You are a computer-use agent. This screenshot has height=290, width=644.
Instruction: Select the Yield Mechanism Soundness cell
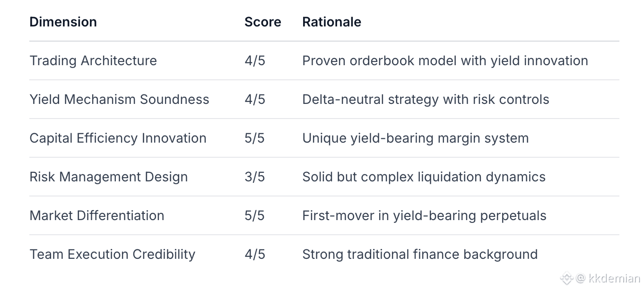click(119, 99)
